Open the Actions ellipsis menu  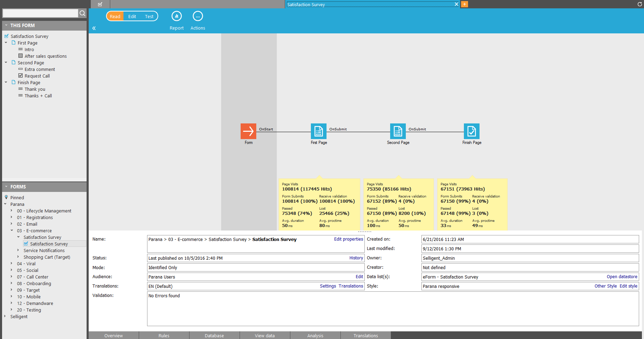tap(198, 16)
